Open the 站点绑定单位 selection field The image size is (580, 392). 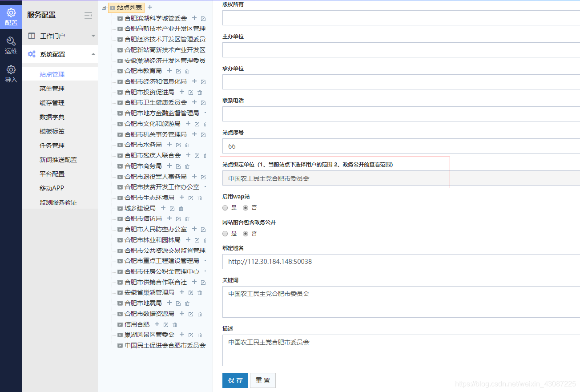pyautogui.click(x=401, y=178)
